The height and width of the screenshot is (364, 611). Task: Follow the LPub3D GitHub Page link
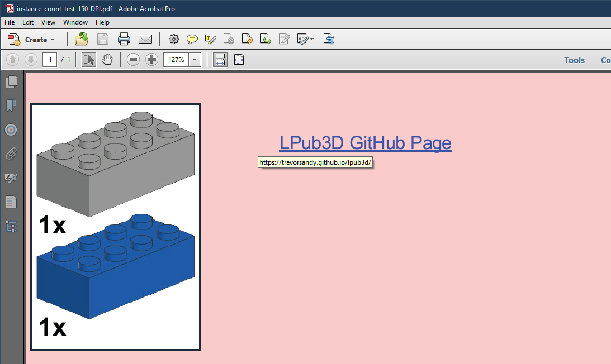pos(364,143)
